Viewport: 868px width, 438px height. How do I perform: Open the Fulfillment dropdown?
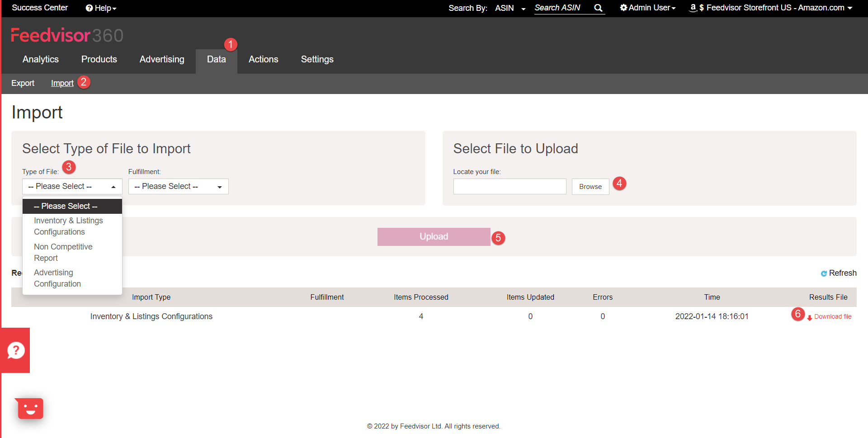(179, 186)
